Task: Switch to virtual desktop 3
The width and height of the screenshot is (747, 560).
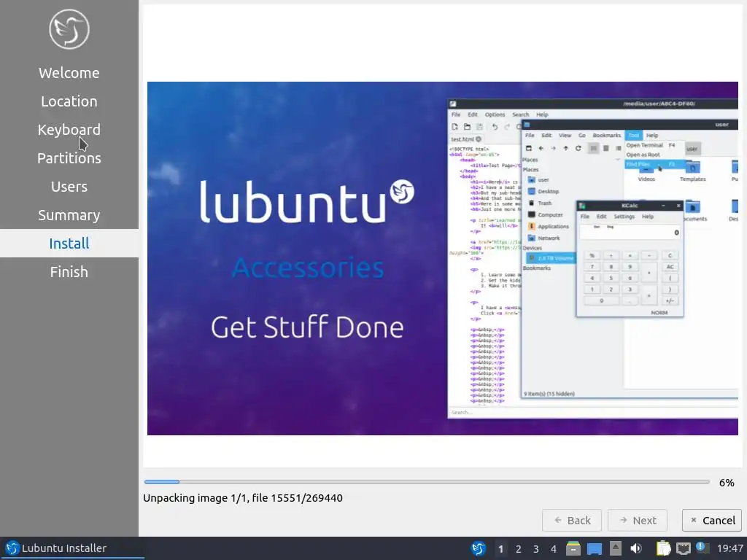Action: (x=536, y=549)
